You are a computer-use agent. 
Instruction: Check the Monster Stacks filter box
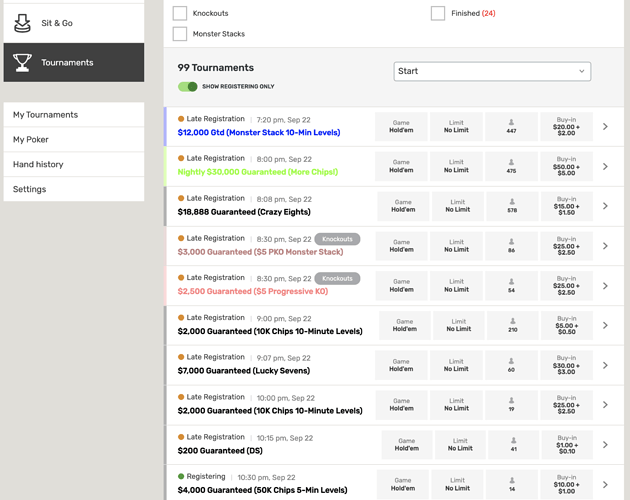(180, 34)
